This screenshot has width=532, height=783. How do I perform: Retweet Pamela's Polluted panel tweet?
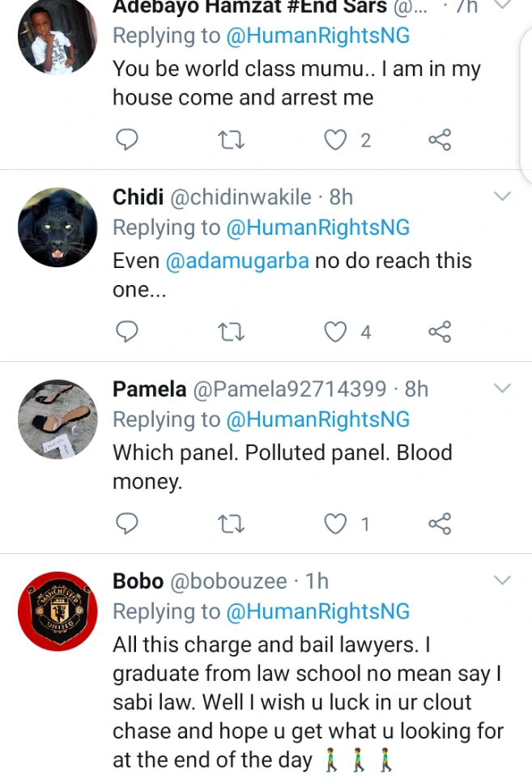(x=231, y=524)
